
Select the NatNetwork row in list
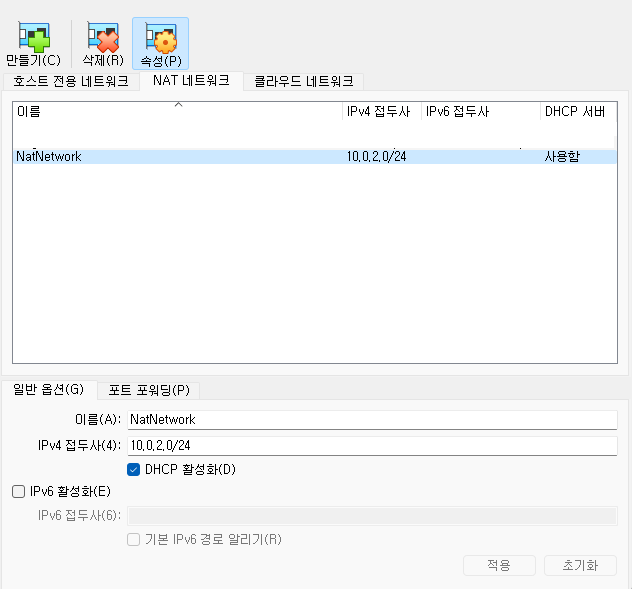click(x=315, y=156)
